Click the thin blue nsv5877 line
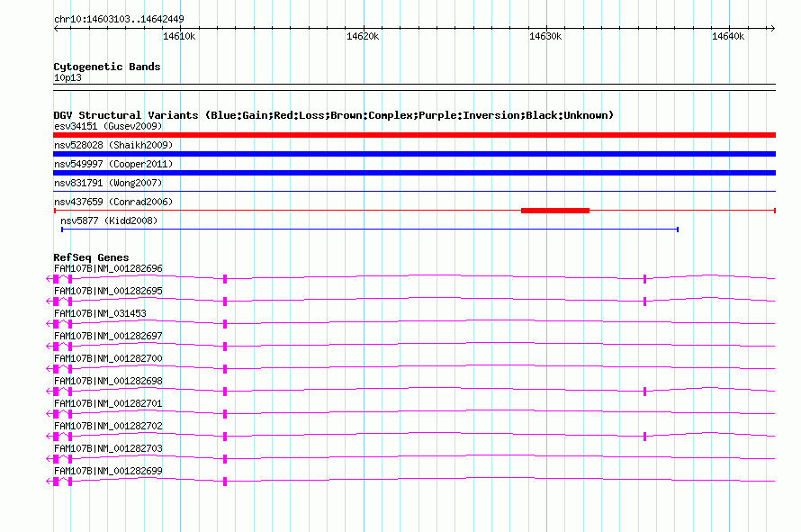The image size is (801, 532). pos(370,230)
